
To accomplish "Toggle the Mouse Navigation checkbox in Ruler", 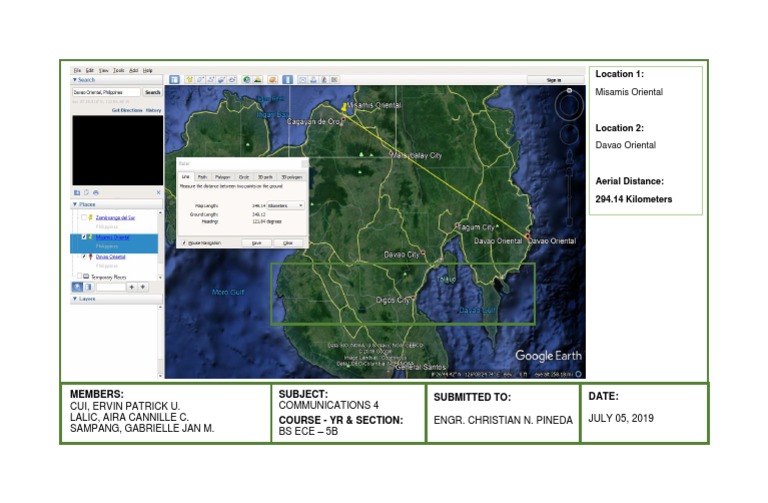I will tap(184, 242).
